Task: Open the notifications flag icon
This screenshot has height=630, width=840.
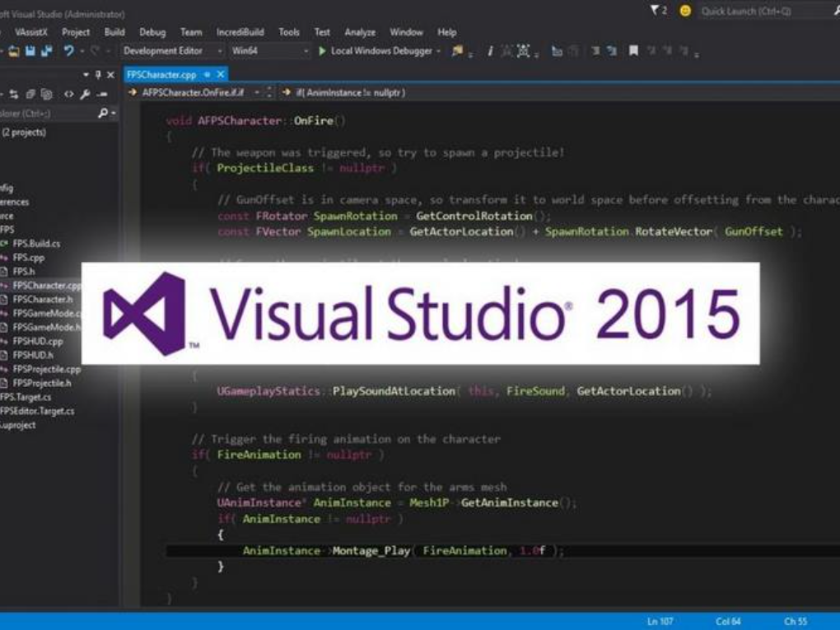Action: coord(656,11)
